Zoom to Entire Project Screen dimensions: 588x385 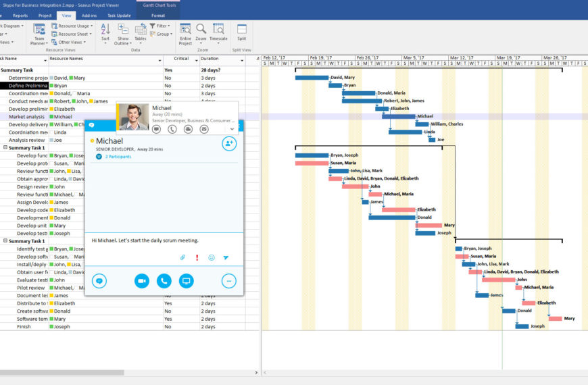[185, 34]
